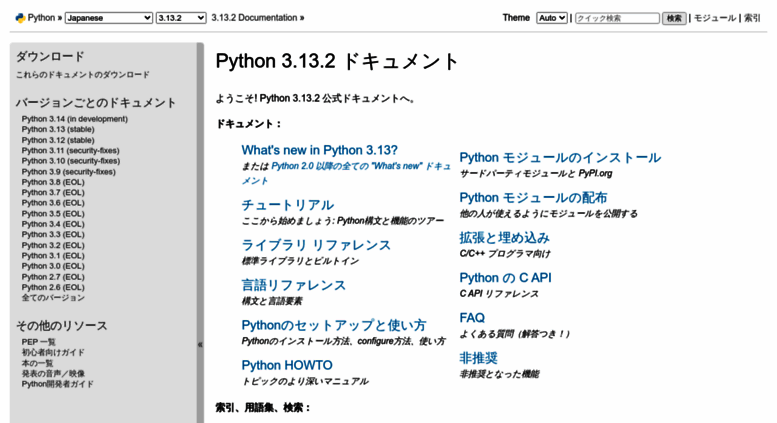Open Python の C API link
The height and width of the screenshot is (423, 777).
[505, 278]
